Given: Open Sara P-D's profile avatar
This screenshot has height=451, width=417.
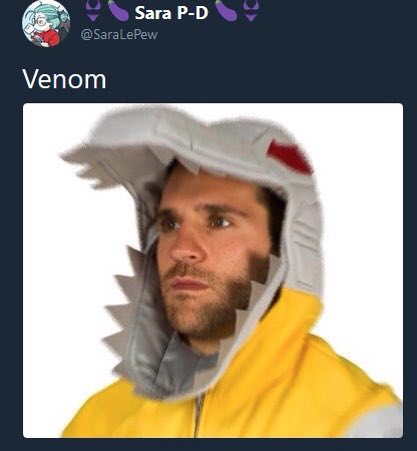Looking at the screenshot, I should [46, 24].
